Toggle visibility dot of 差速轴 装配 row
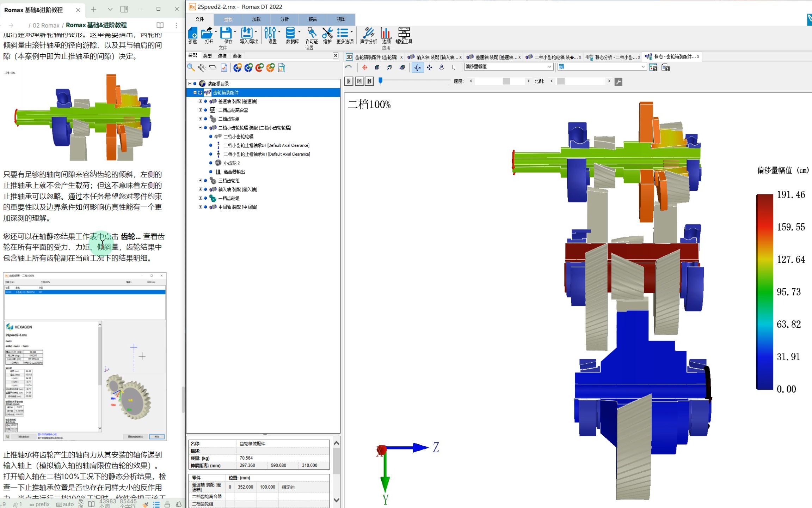This screenshot has width=812, height=508. (205, 101)
